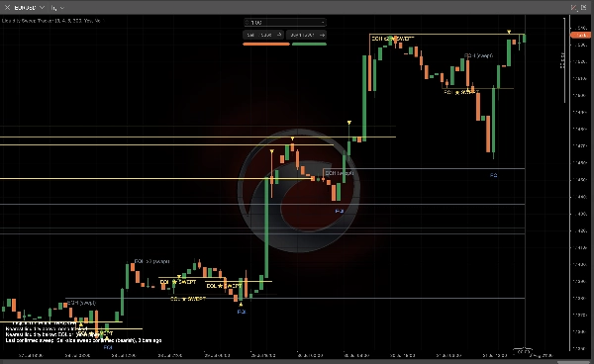This screenshot has height=364, width=594.
Task: Click the orange sell sentiment bar
Action: point(266,45)
